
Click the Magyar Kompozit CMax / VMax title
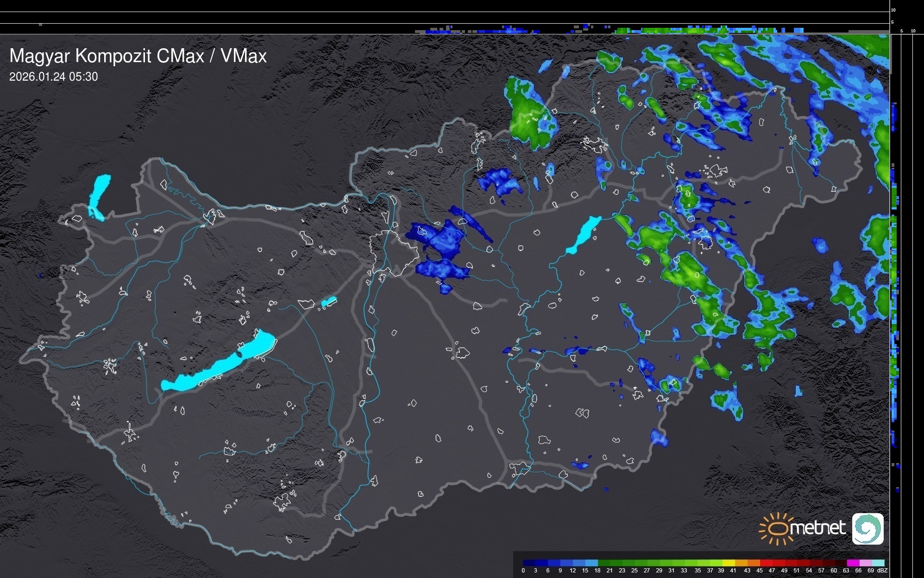(138, 56)
